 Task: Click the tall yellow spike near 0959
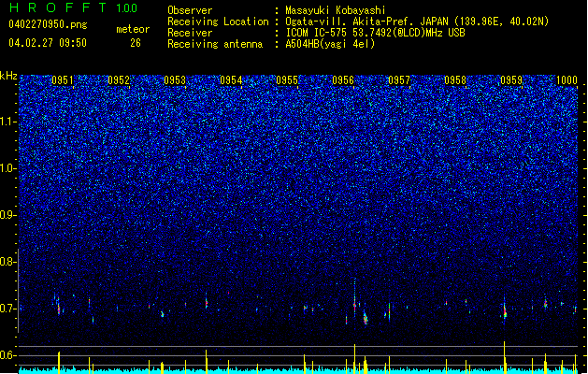point(505,357)
